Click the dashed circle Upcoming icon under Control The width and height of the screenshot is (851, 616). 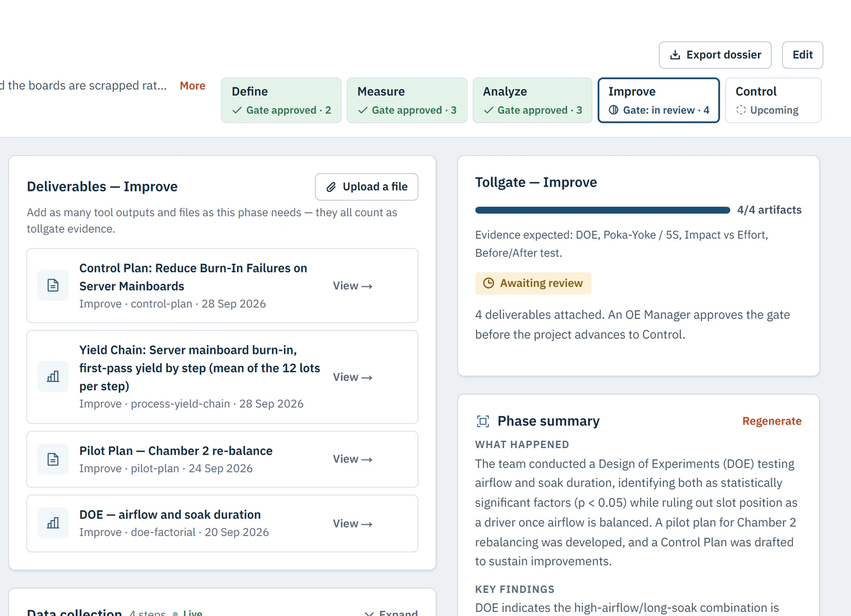[x=741, y=110]
